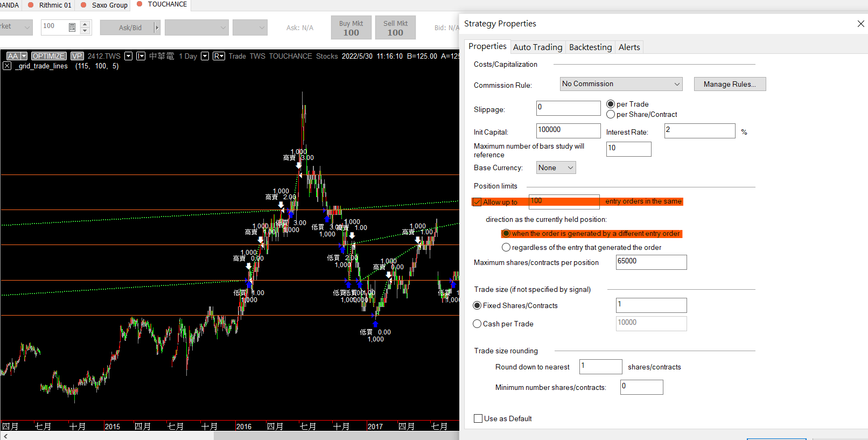Select per Share/Contract slippage option
This screenshot has height=440, width=868.
pyautogui.click(x=611, y=115)
